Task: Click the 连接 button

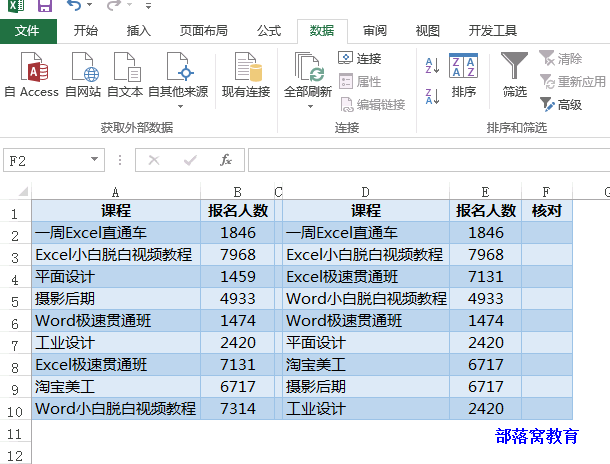Action: point(360,58)
